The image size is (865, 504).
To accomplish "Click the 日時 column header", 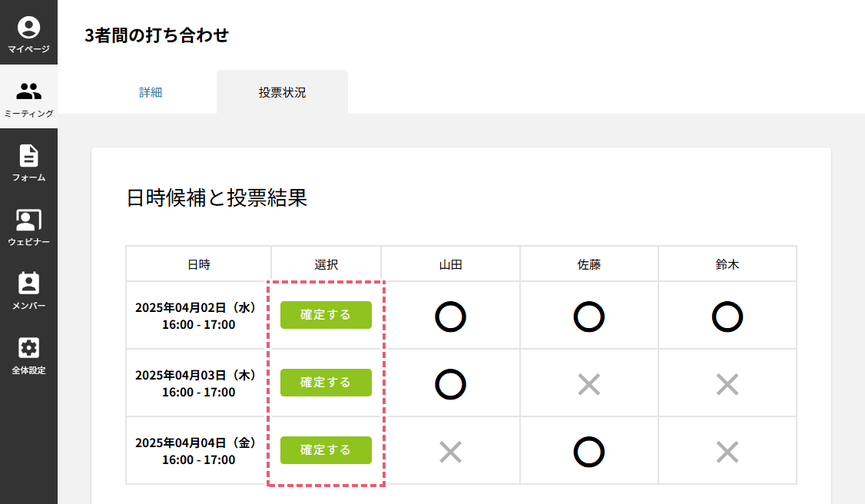I will [x=198, y=264].
